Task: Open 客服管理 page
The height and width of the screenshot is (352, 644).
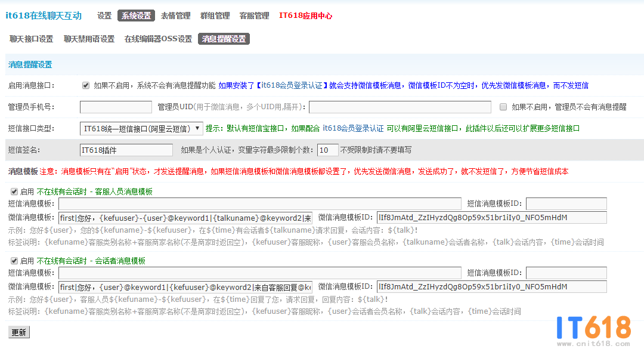Action: 254,16
